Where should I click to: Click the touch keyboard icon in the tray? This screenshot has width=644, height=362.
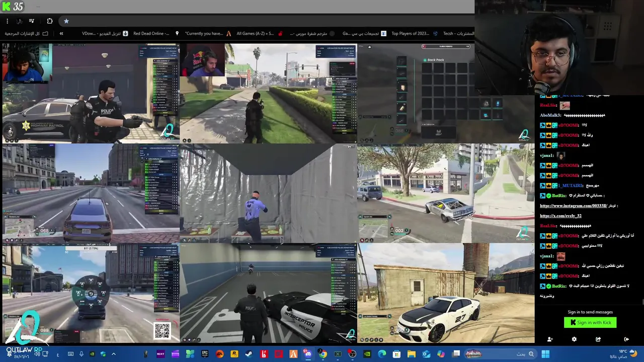coord(70,354)
